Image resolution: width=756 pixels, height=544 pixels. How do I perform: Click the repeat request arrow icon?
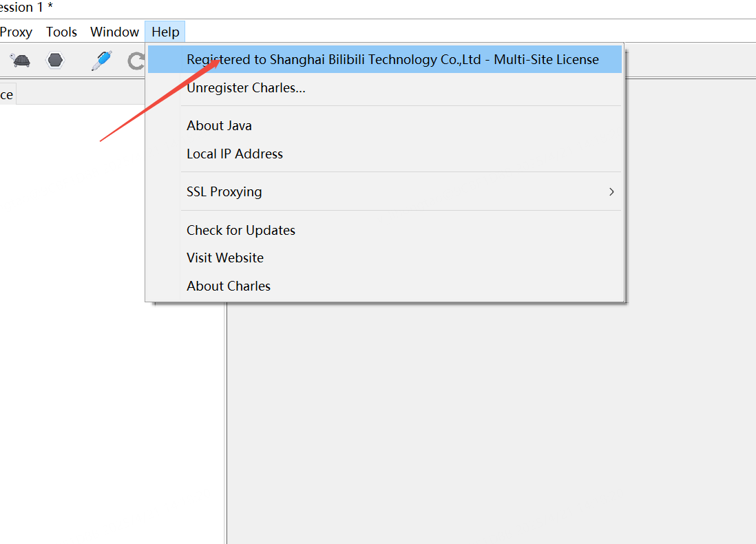tap(136, 61)
